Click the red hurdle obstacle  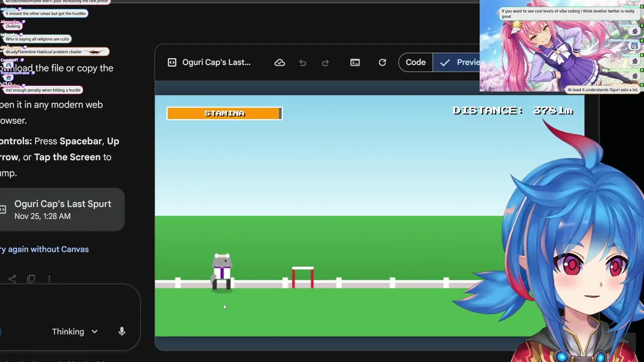302,278
